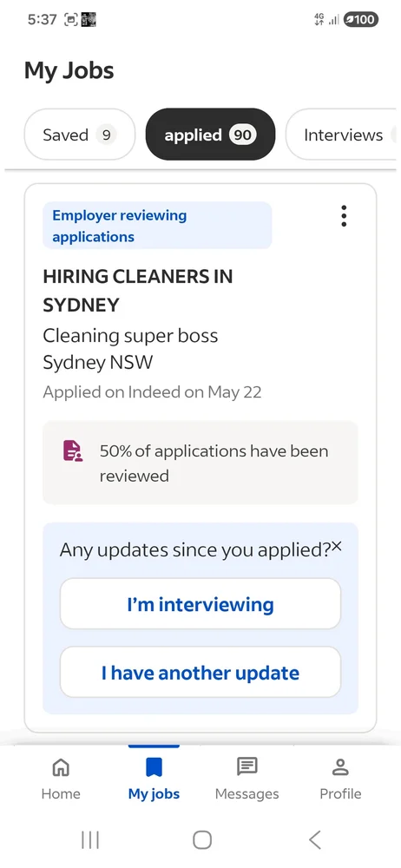
Task: Open Messages via the chat icon
Action: (247, 767)
